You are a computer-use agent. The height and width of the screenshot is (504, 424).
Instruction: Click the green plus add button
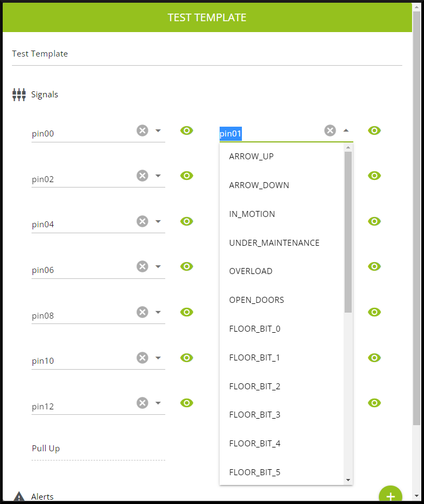tap(390, 495)
